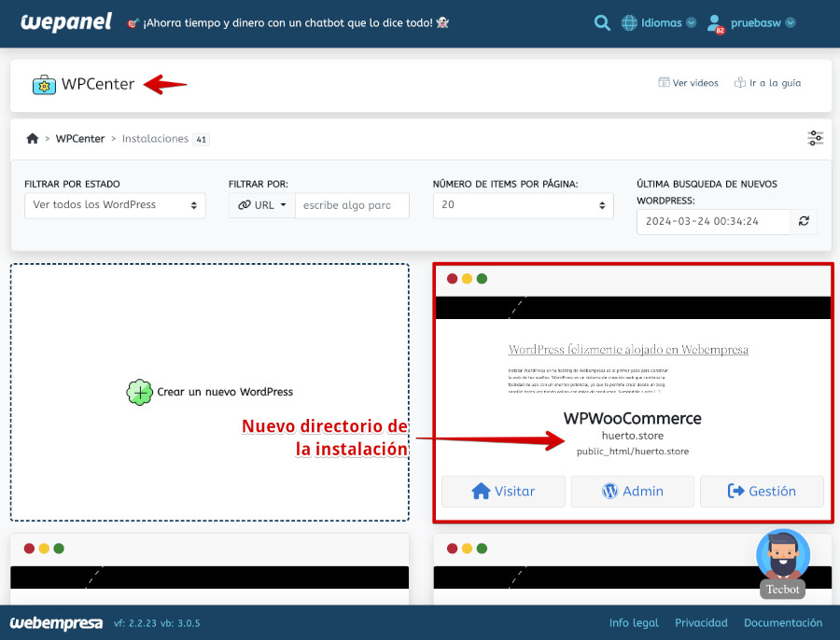
Task: Click the green plus clover icon
Action: pyautogui.click(x=139, y=392)
